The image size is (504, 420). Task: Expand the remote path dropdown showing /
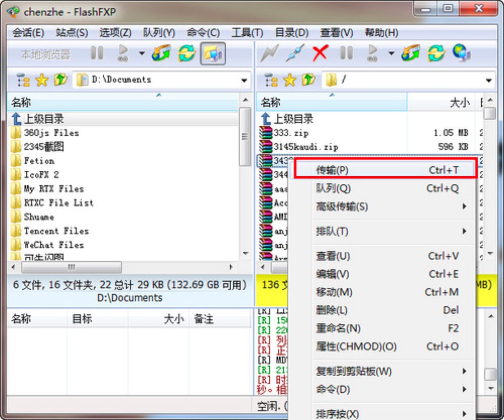point(489,80)
